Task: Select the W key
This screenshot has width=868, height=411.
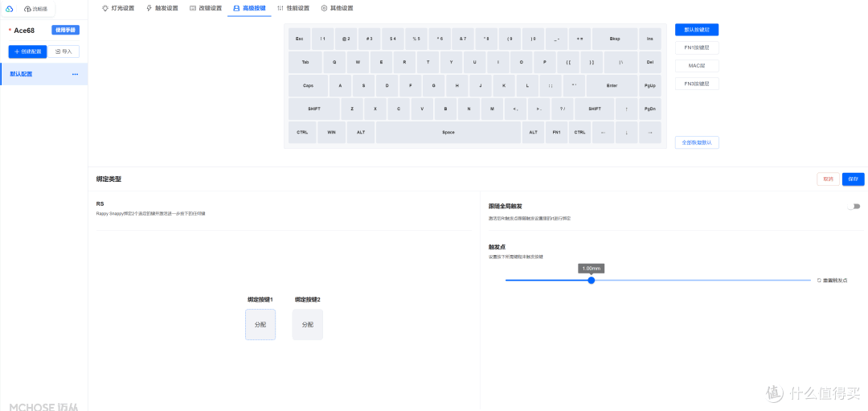Action: 358,63
